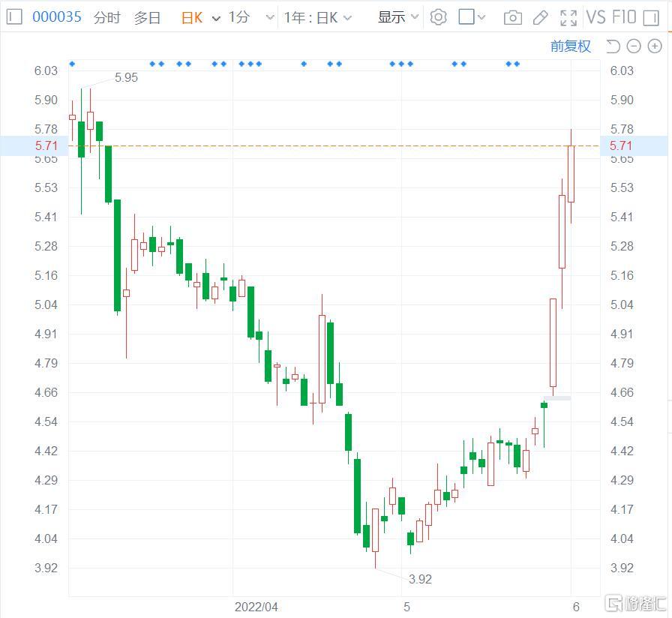672x618 pixels.
Task: Select the lowest candlestick near 3.92
Action: [376, 530]
